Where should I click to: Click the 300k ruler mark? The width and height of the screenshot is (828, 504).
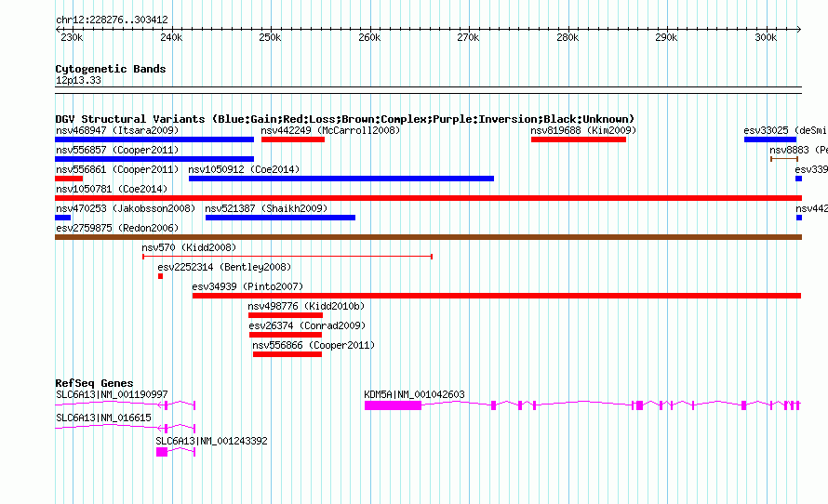766,37
